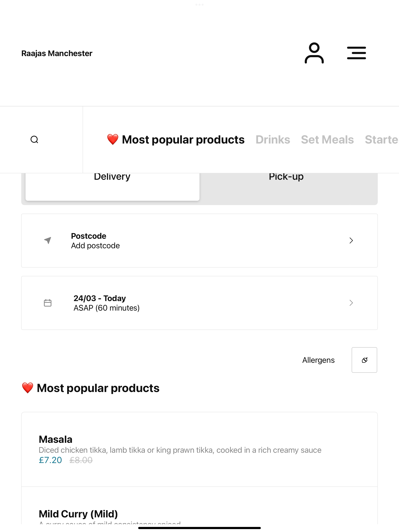Tap the location arrow icon beside Postcode

click(x=48, y=240)
